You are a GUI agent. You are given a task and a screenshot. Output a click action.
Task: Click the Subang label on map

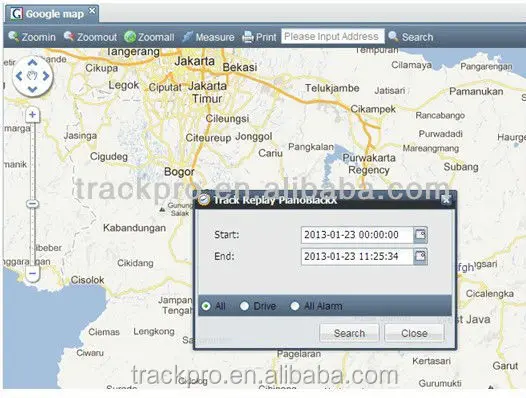[x=461, y=167]
